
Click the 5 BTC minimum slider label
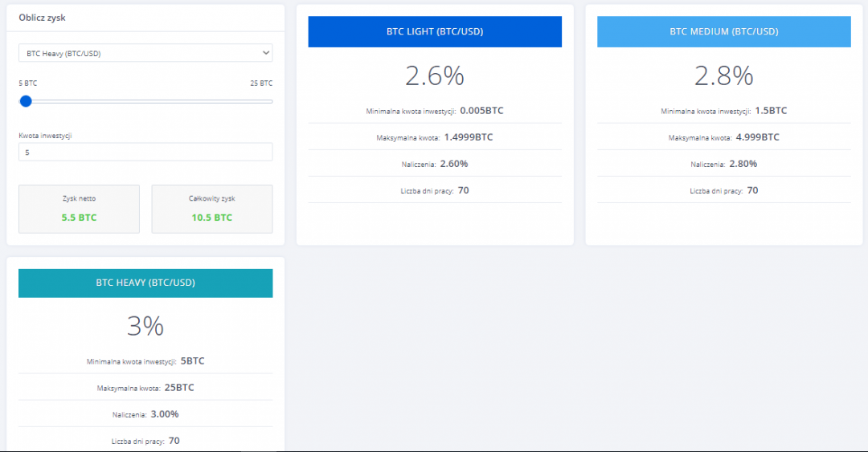[x=28, y=83]
